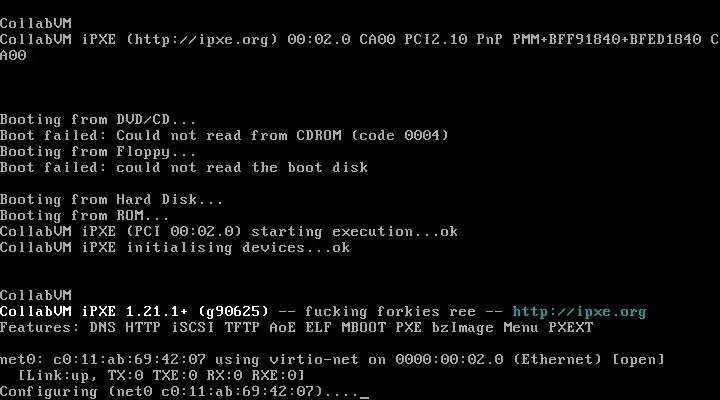
Task: Click the bzImage feature label
Action: [462, 328]
